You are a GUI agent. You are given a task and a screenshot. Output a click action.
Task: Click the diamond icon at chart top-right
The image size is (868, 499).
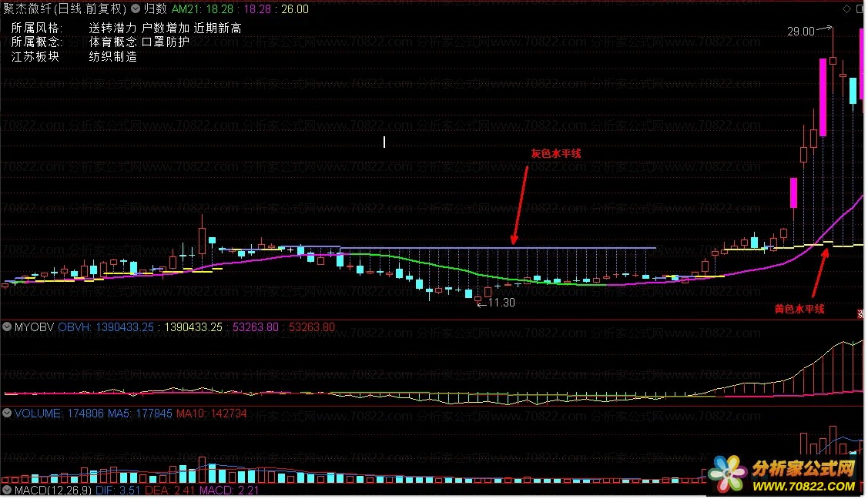(846, 8)
